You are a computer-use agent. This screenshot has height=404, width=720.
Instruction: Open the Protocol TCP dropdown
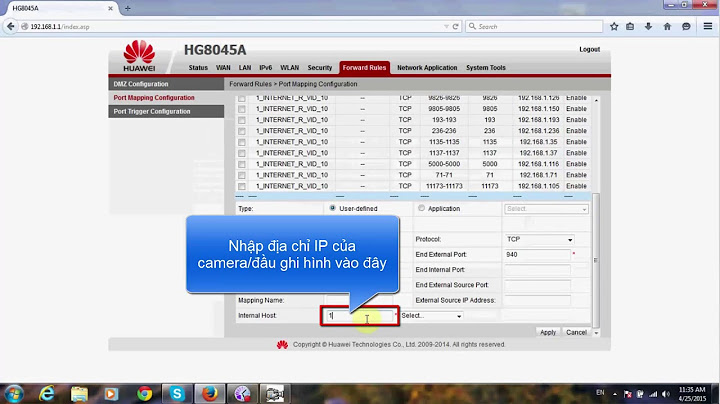[x=540, y=239]
